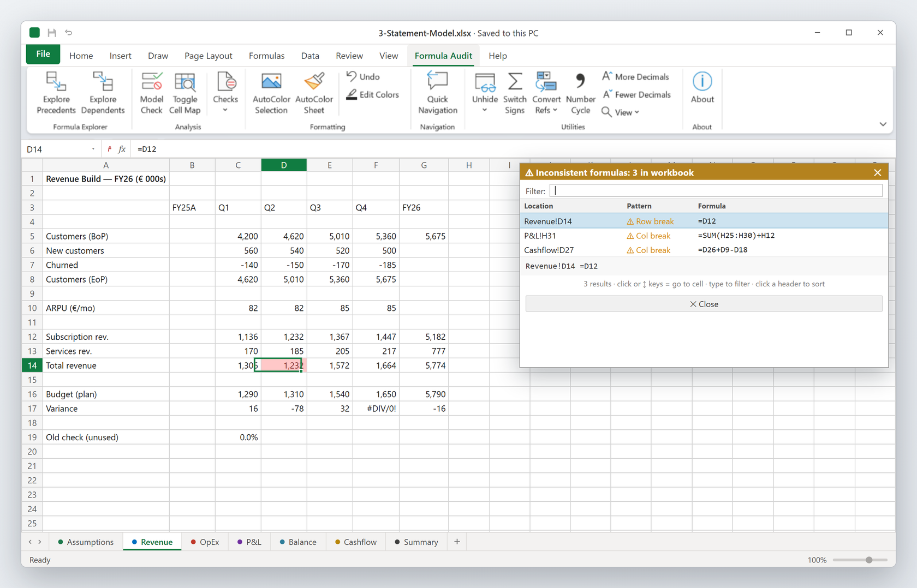The height and width of the screenshot is (588, 917).
Task: Click the formula bar containing =D12
Action: click(x=513, y=149)
